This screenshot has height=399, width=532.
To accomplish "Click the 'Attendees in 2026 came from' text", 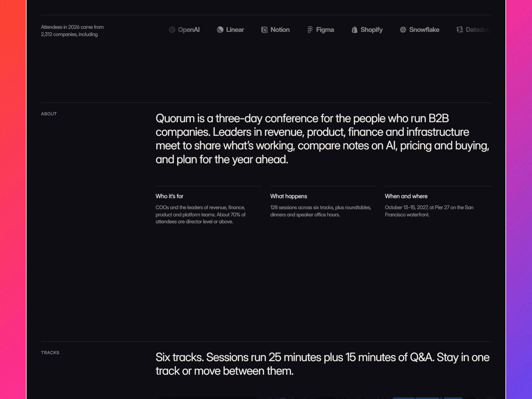I will [x=72, y=31].
